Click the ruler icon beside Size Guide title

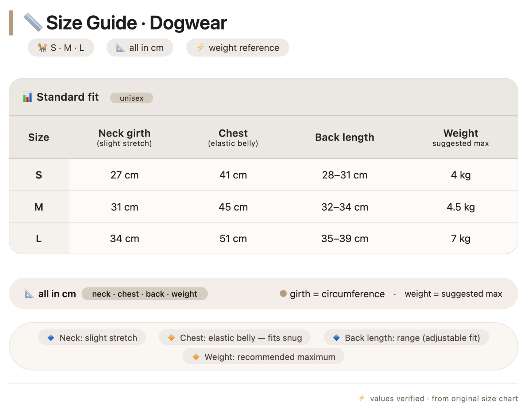(33, 22)
